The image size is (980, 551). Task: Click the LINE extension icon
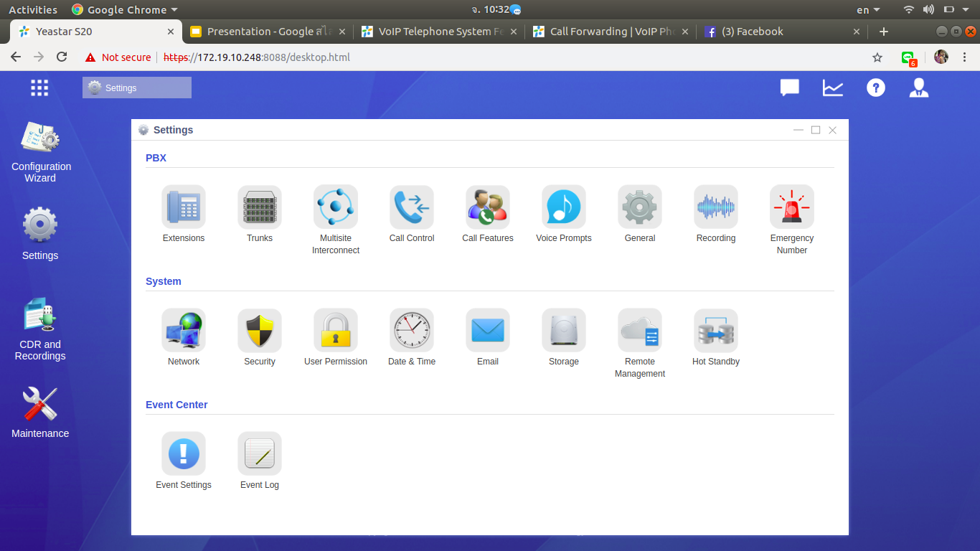pos(909,58)
